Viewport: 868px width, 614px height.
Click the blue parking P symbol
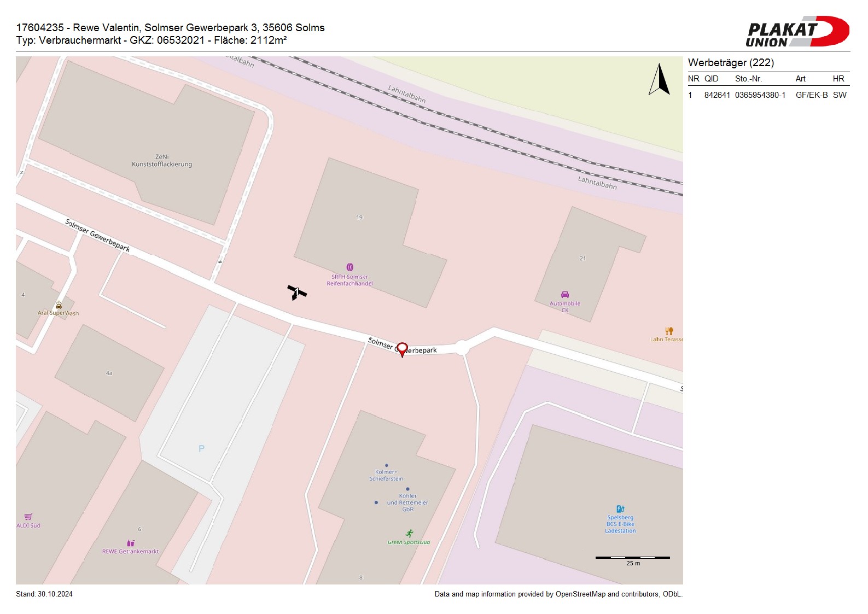(201, 448)
